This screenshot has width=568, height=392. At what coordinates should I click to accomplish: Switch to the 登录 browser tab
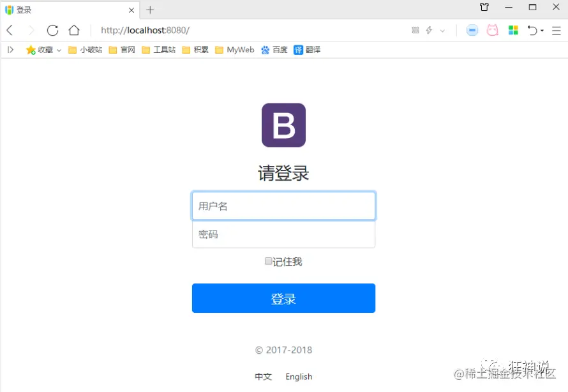coord(64,10)
